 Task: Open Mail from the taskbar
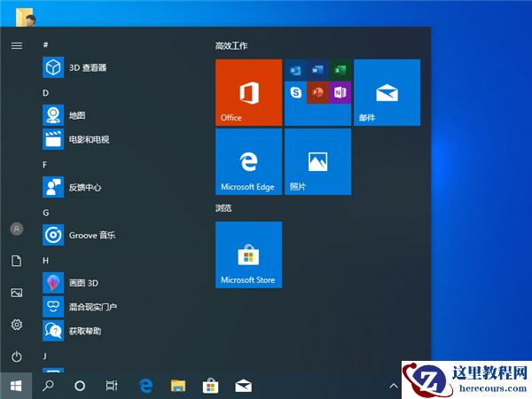coord(243,386)
